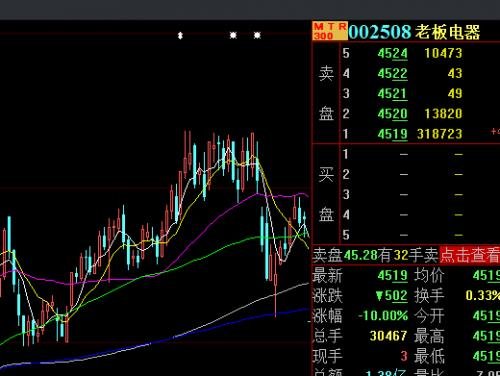This screenshot has height=376, width=500.
Task: Click the 换手 value 0.33%
Action: [x=483, y=295]
